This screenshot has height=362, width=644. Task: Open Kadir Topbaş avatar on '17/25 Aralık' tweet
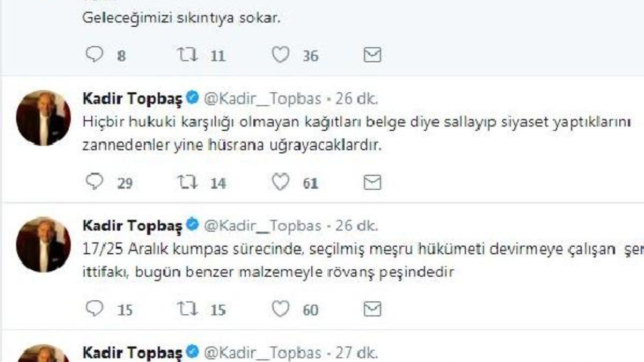(43, 245)
